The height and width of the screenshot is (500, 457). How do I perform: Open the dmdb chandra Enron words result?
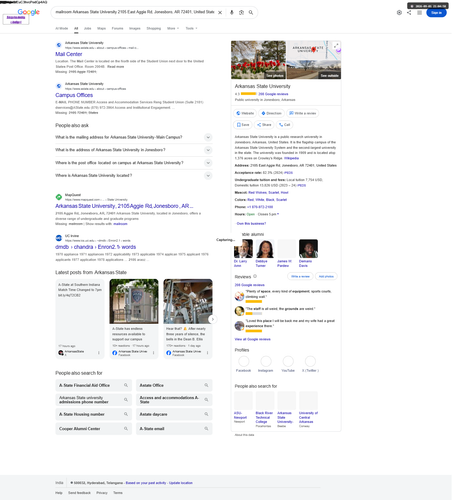[96, 247]
